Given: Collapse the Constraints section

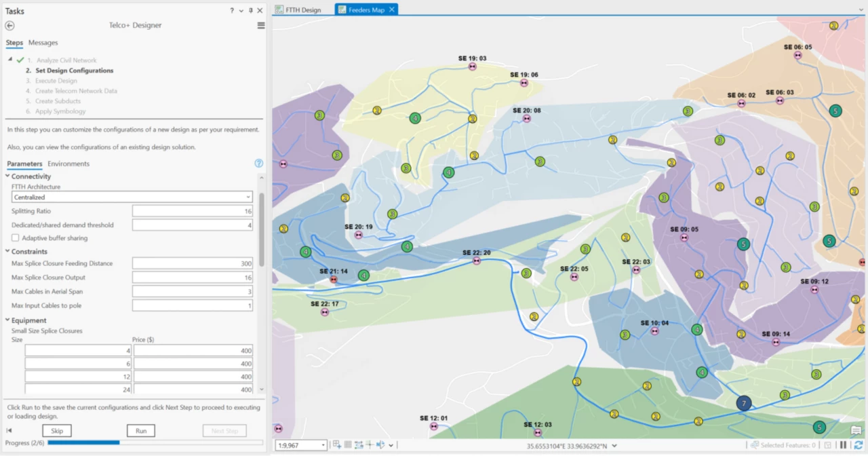Looking at the screenshot, I should pyautogui.click(x=7, y=252).
